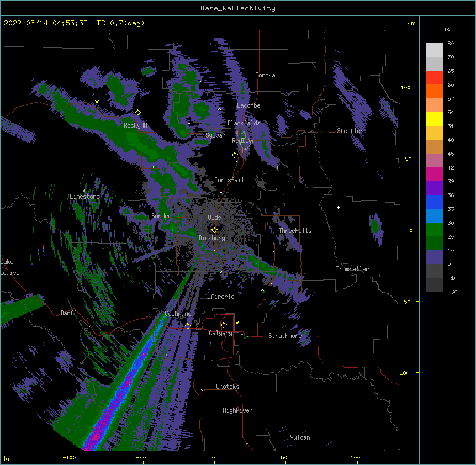This screenshot has height=465, width=476.
Task: Click the yellow V marker northwest of RockyMH
Action: point(97,102)
